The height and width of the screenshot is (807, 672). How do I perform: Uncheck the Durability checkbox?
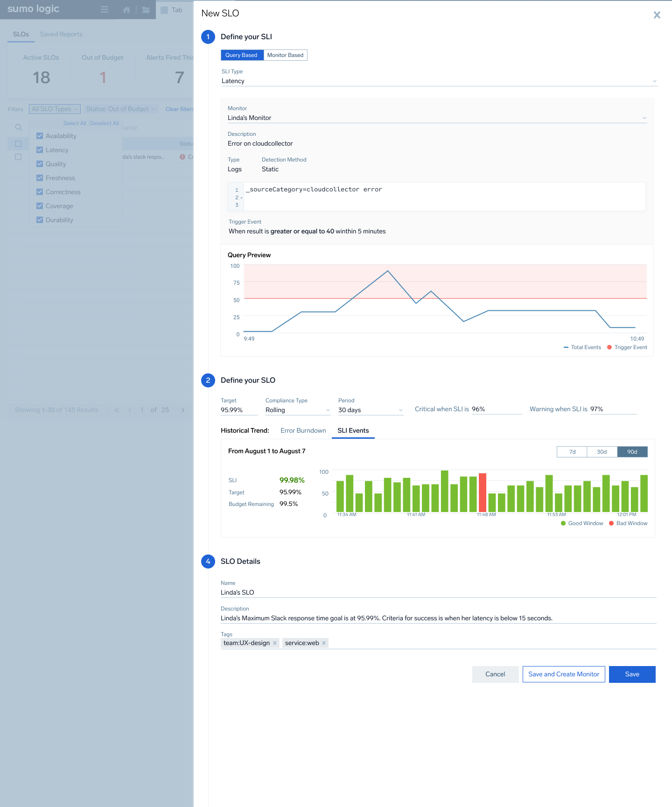click(40, 220)
